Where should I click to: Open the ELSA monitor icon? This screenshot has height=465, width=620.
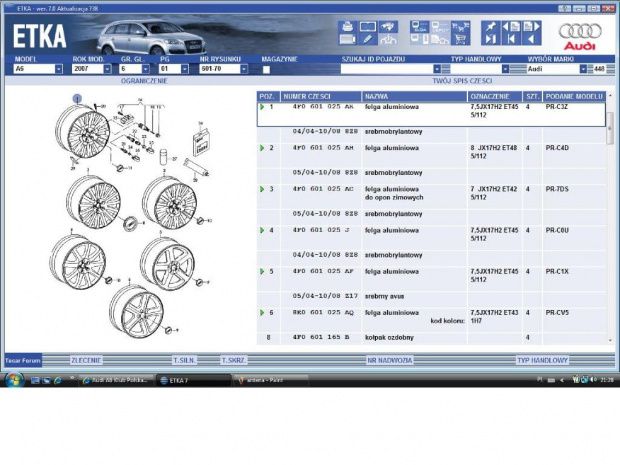(x=420, y=27)
